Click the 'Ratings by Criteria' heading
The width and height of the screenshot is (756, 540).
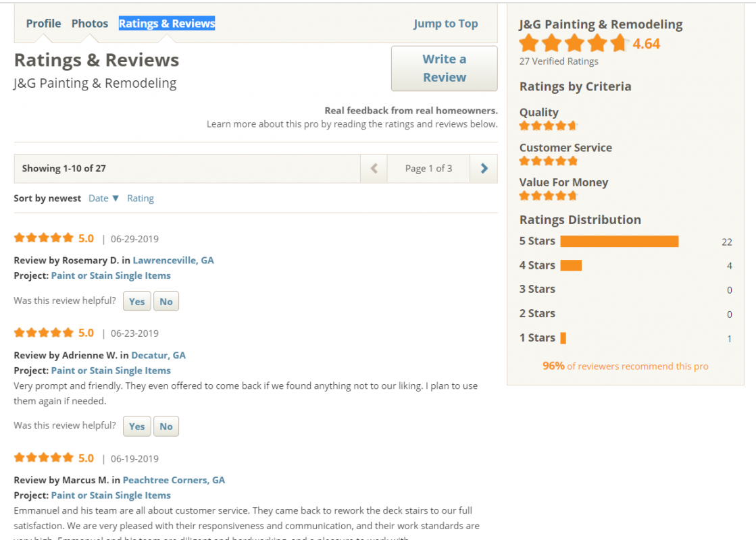575,86
